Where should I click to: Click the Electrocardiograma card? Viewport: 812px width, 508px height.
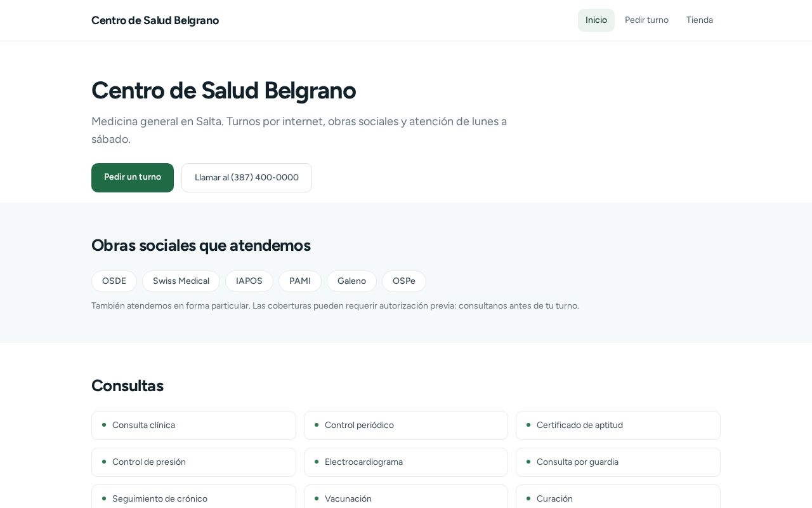pyautogui.click(x=406, y=462)
